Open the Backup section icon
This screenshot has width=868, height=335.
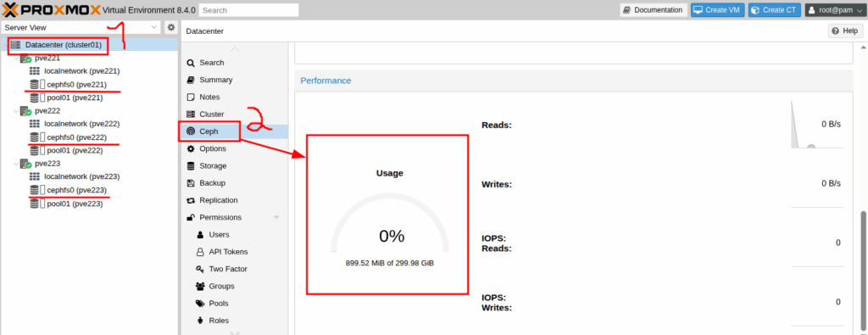[191, 182]
